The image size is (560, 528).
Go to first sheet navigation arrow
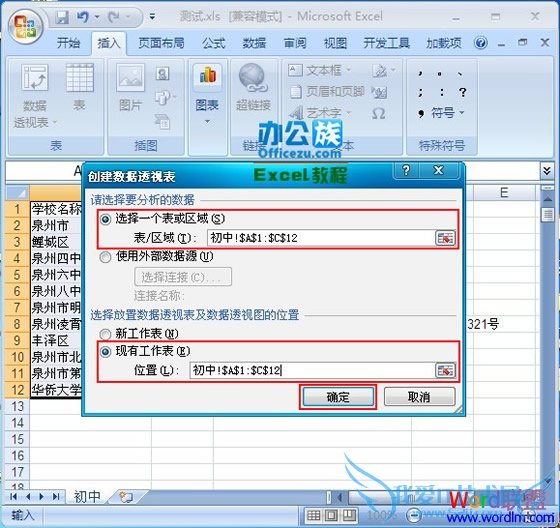14,497
